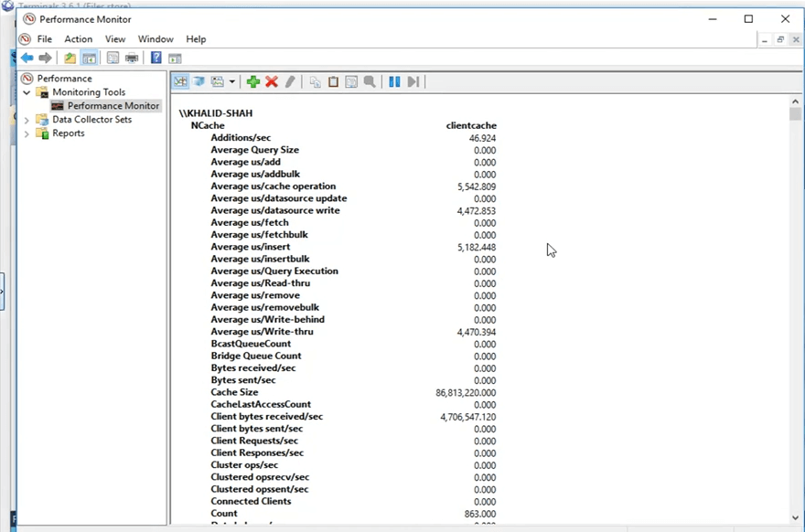Viewport: 805px width, 532px height.
Task: Select Client bytes received/sec counter
Action: pyautogui.click(x=266, y=417)
